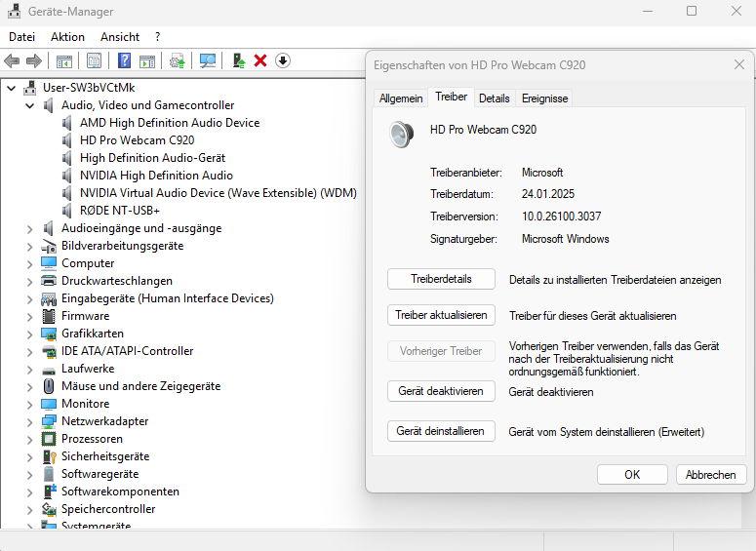
Task: Click the Eingabegeräte keyboard icon
Action: tap(49, 298)
